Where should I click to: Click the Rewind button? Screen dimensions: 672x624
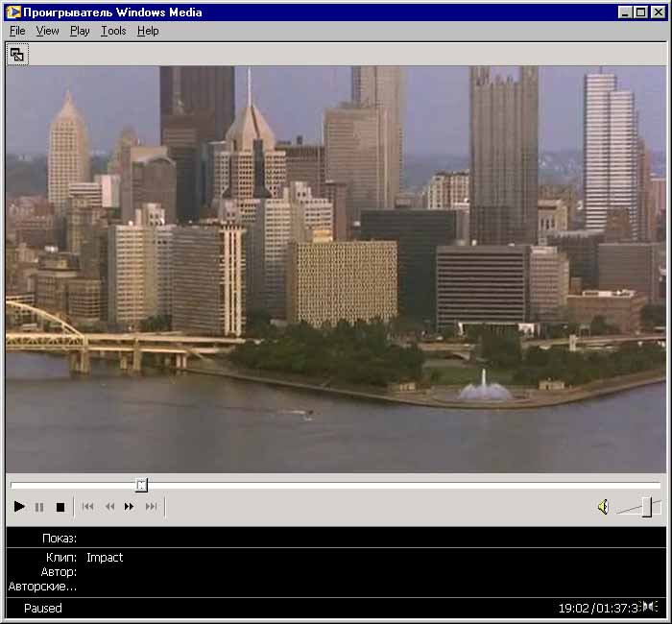point(109,507)
